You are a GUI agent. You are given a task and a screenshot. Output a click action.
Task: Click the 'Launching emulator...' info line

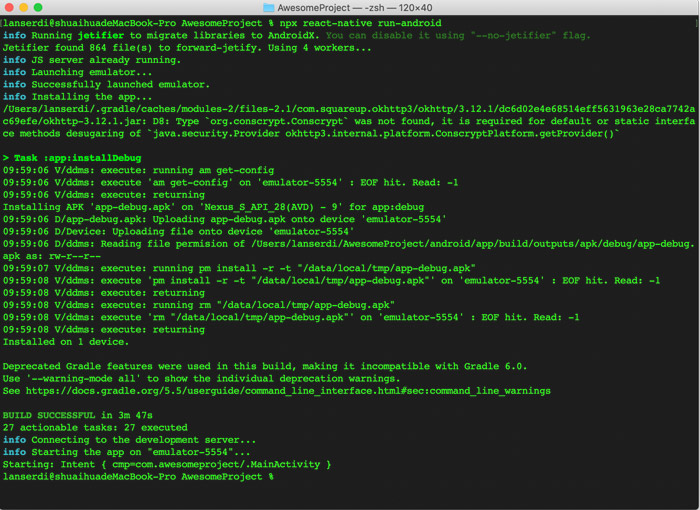pyautogui.click(x=77, y=72)
